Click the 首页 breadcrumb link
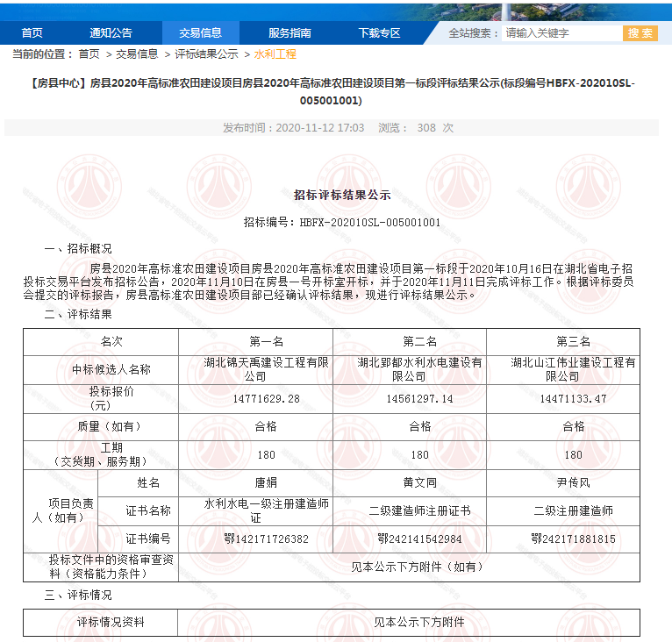Screen dimensions: 672x642 click(89, 54)
